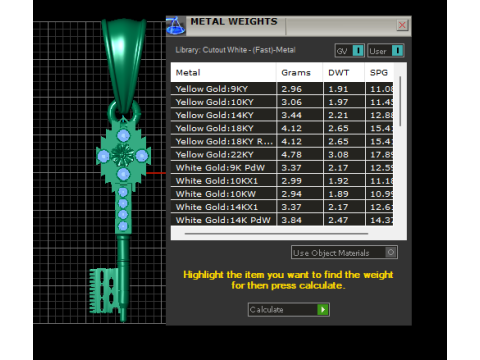Select the White Gold:14K PdW row

(x=282, y=220)
